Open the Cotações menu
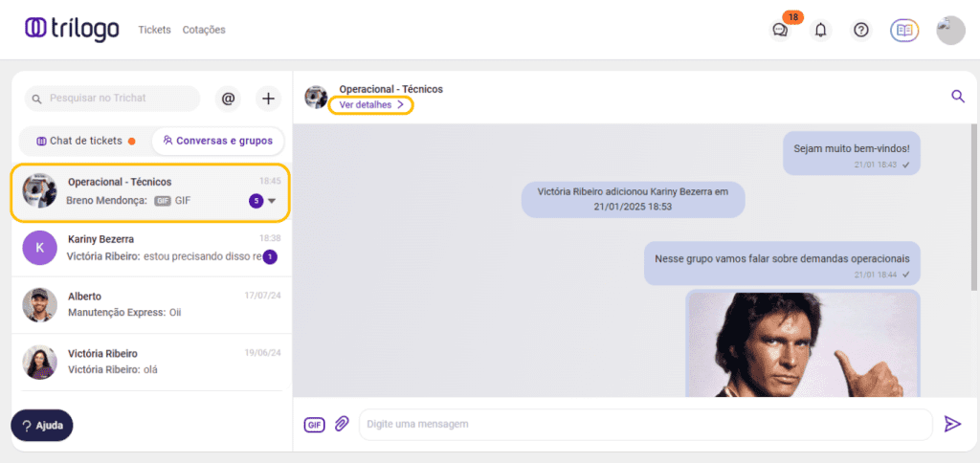This screenshot has width=980, height=463. (x=204, y=30)
